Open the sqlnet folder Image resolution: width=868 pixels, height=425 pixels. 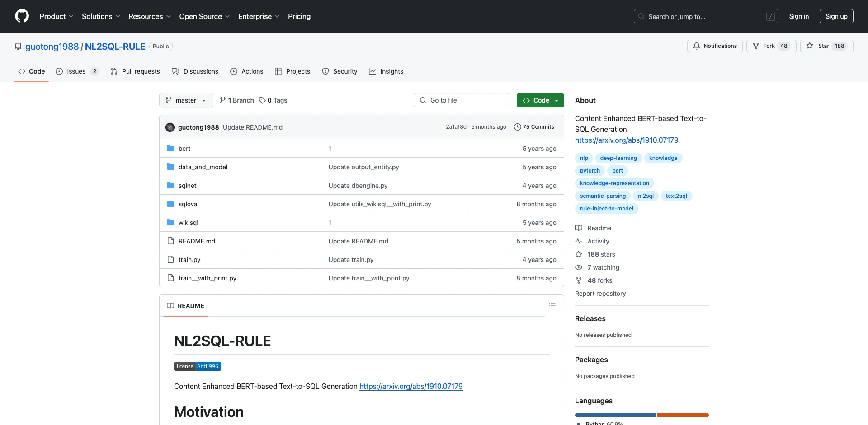click(x=188, y=186)
